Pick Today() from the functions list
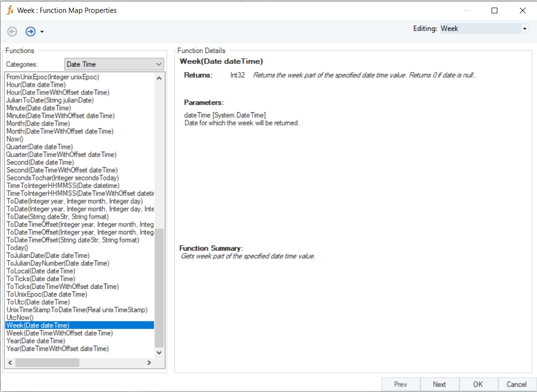Viewport: 537px width, 392px height. pyautogui.click(x=17, y=248)
